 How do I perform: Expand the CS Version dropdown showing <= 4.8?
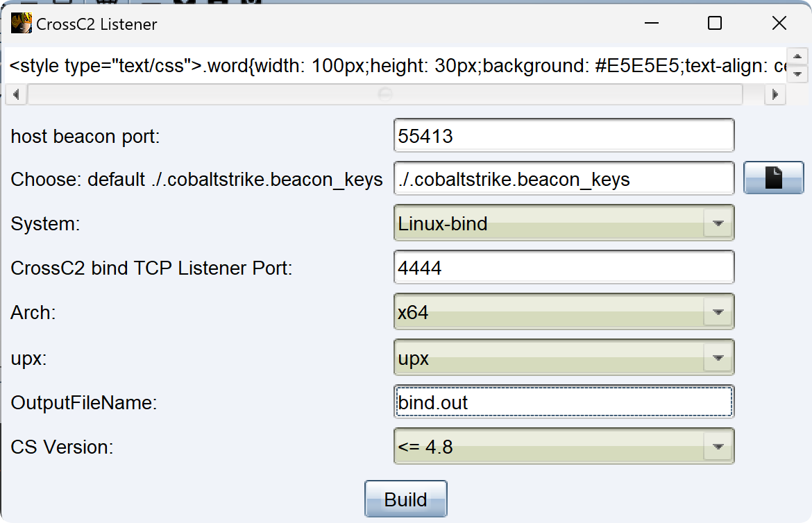point(564,447)
